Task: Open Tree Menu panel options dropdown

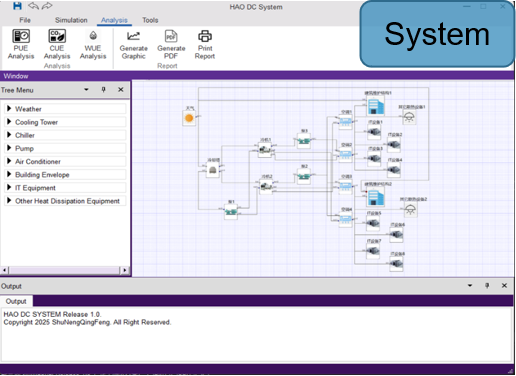Action: [x=86, y=90]
